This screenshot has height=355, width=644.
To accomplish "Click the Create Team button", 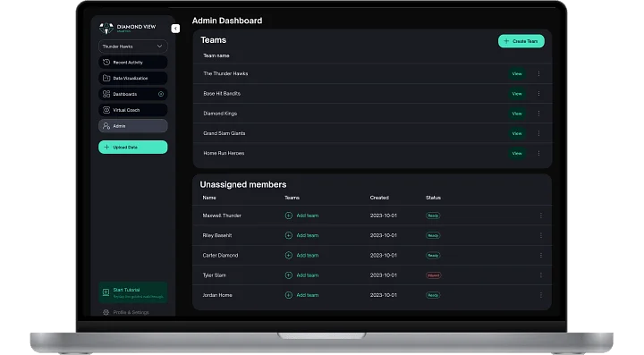I will click(x=521, y=41).
